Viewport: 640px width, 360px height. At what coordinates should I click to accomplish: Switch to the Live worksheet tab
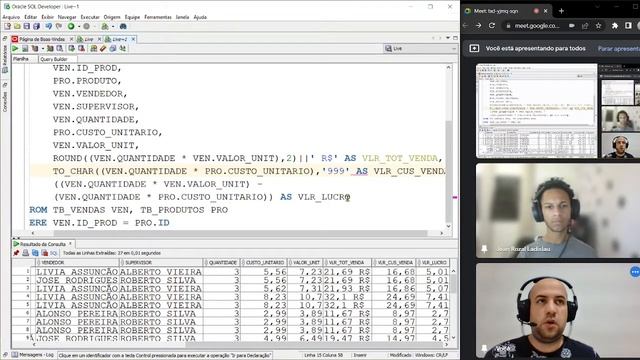click(x=88, y=39)
